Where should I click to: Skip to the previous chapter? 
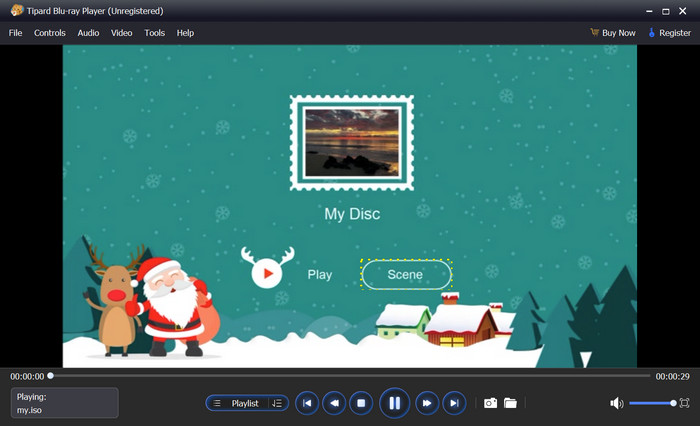pos(307,403)
